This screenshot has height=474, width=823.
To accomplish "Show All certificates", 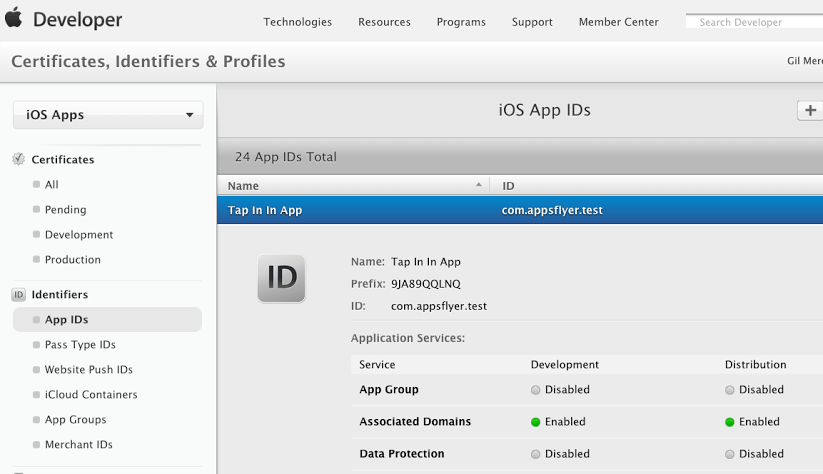I will (x=51, y=185).
